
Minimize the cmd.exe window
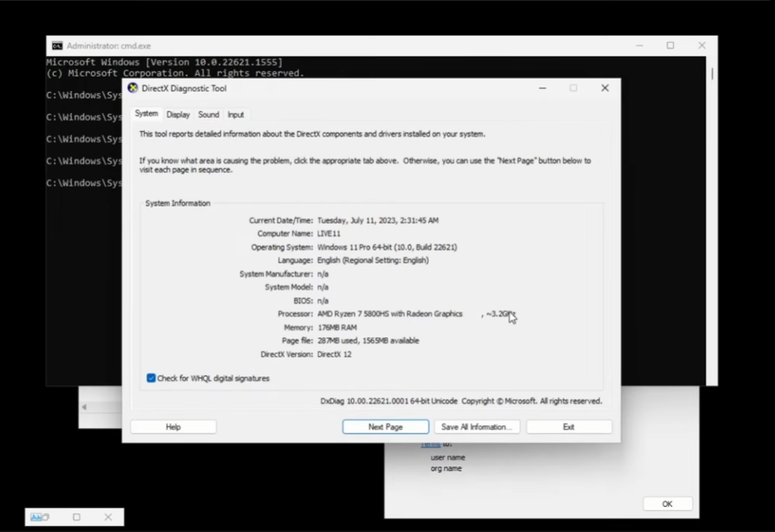pyautogui.click(x=640, y=46)
